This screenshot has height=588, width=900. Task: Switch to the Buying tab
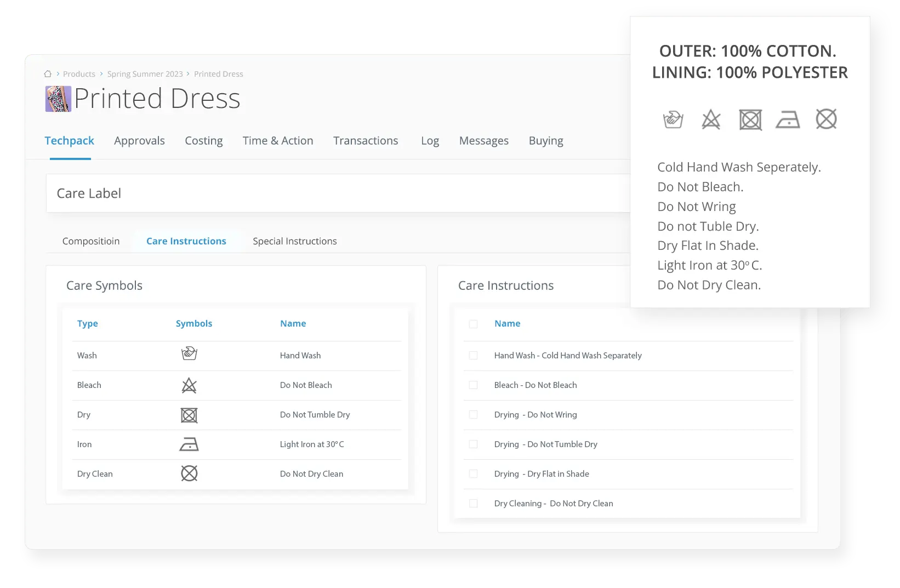tap(546, 141)
